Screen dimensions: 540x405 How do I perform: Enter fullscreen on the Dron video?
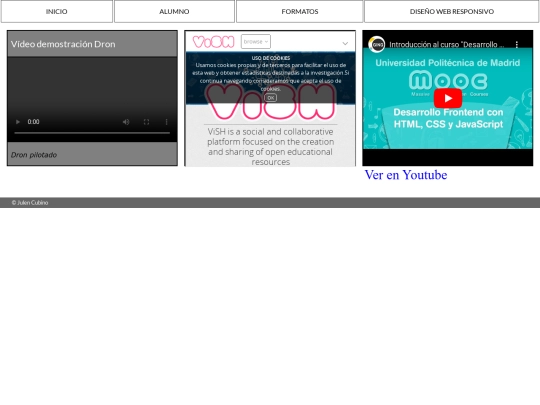(146, 122)
